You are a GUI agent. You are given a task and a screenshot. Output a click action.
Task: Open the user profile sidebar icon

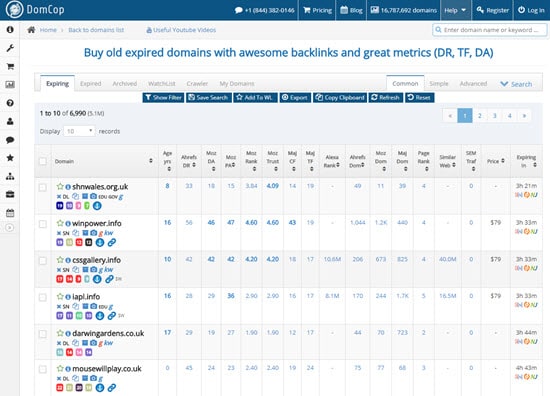(10, 121)
